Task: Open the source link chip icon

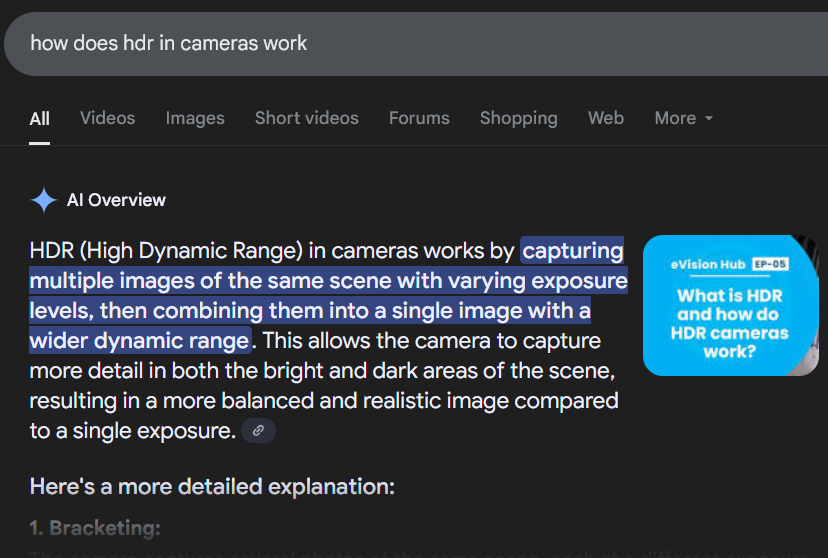Action: tap(258, 431)
